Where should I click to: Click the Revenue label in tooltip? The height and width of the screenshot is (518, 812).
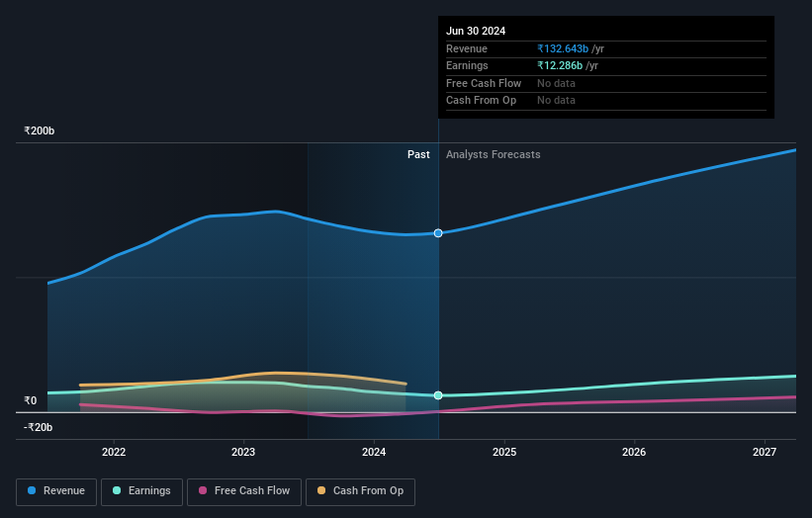point(467,48)
